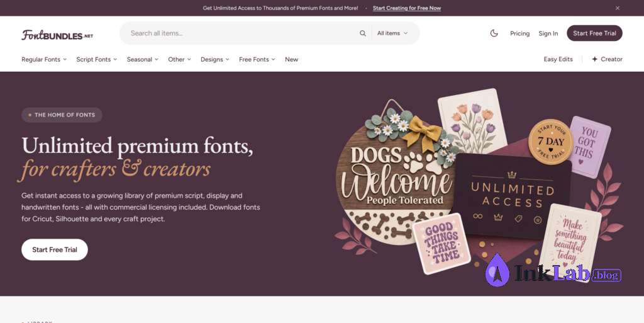Dismiss the top promo banner
This screenshot has width=644, height=323.
(618, 8)
